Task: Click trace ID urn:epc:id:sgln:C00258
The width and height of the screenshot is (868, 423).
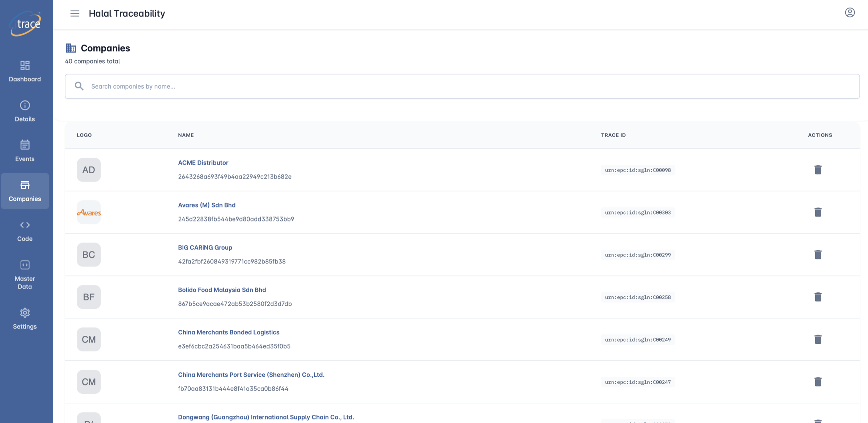Action: click(x=638, y=297)
